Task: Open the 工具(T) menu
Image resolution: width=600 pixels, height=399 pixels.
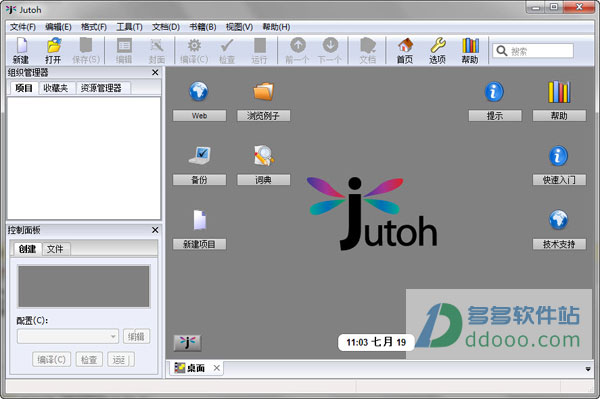Action: pos(129,27)
